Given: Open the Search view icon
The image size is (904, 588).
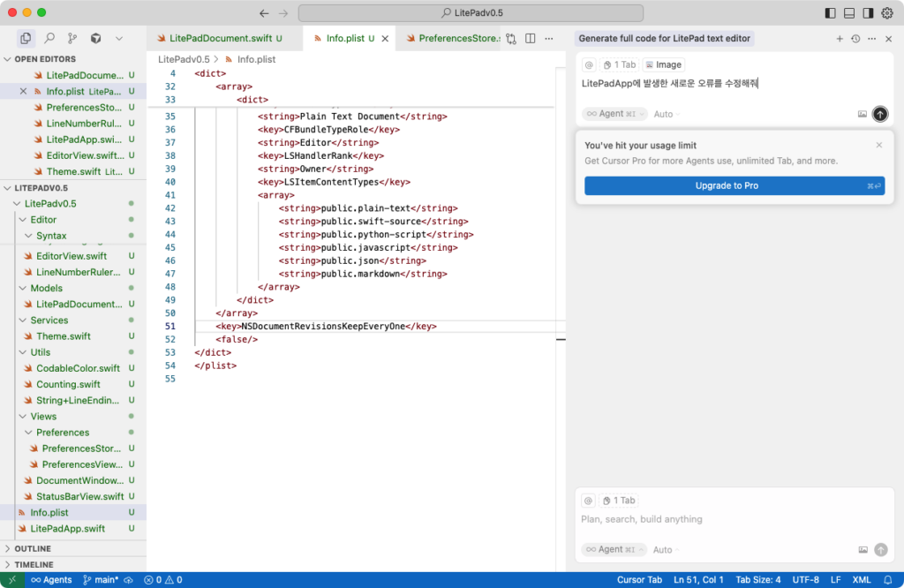Looking at the screenshot, I should click(x=49, y=38).
